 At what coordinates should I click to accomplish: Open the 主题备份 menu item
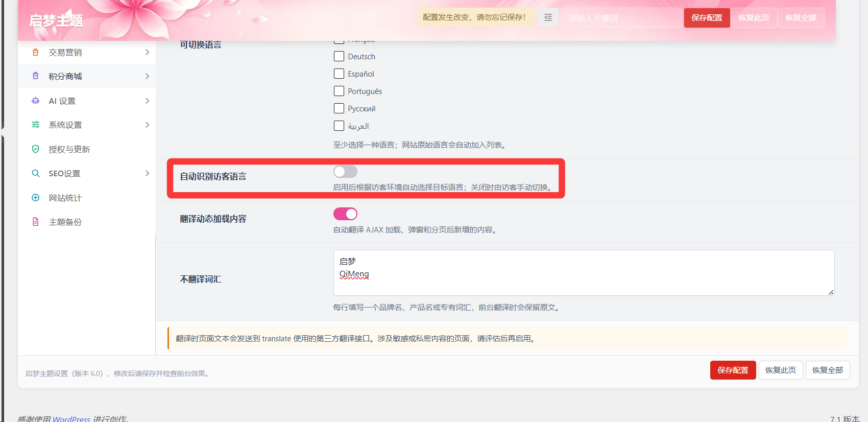87,222
